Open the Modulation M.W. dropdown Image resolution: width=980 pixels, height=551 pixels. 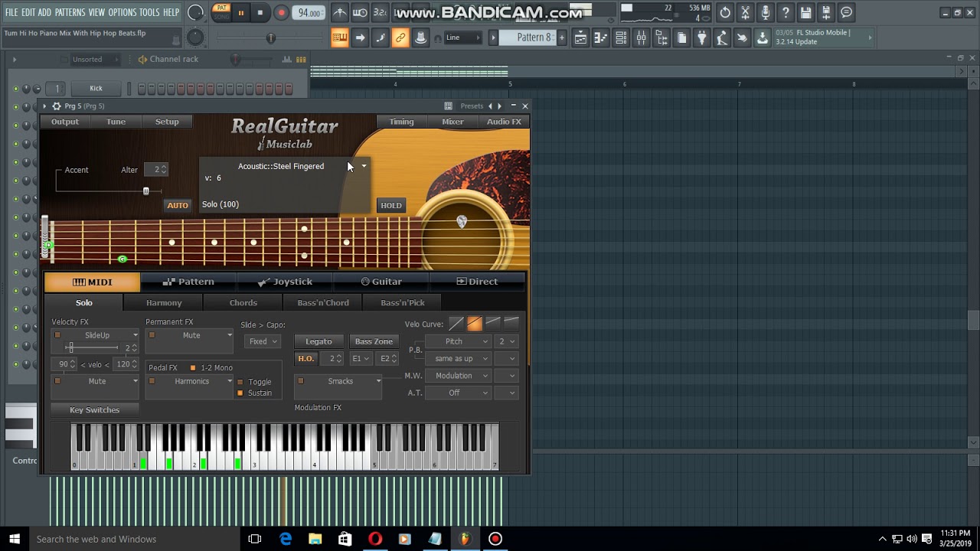pyautogui.click(x=458, y=376)
